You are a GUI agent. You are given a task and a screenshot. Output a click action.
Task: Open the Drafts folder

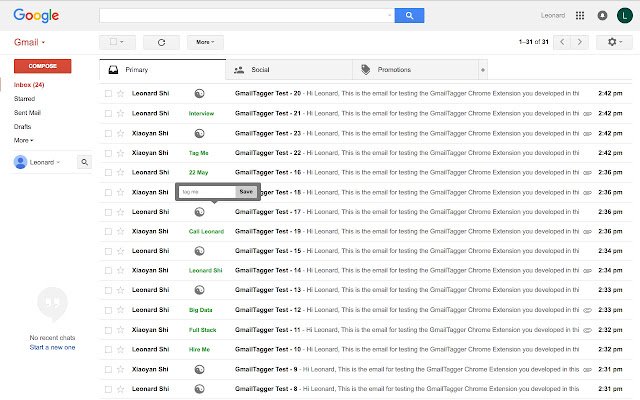(x=22, y=127)
